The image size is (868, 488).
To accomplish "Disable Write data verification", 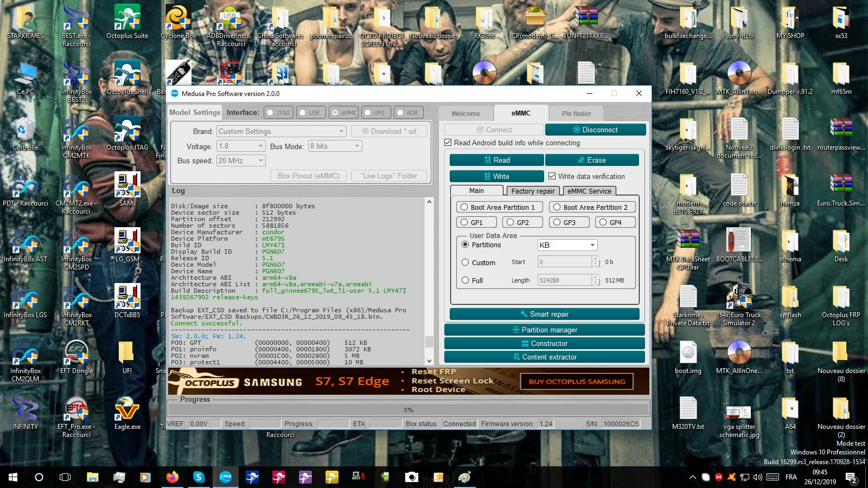I will [552, 176].
